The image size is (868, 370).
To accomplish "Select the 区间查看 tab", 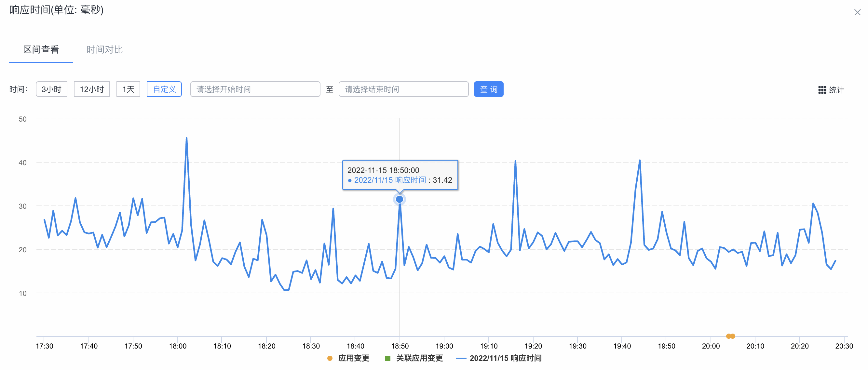I will (x=41, y=50).
